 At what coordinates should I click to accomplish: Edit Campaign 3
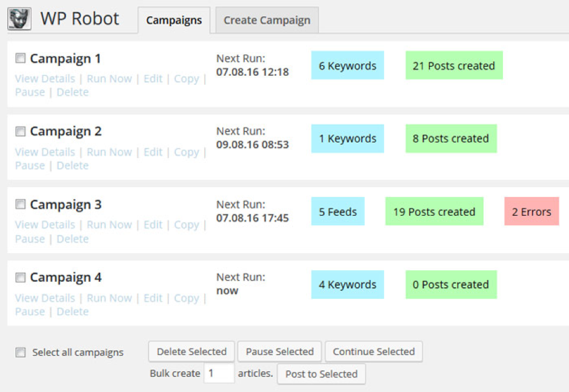153,225
